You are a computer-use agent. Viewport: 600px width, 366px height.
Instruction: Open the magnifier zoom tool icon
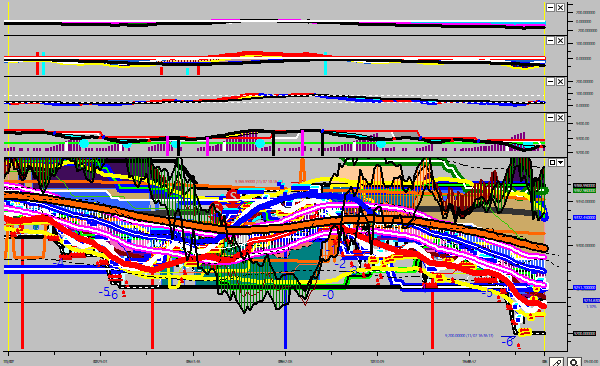(574, 362)
